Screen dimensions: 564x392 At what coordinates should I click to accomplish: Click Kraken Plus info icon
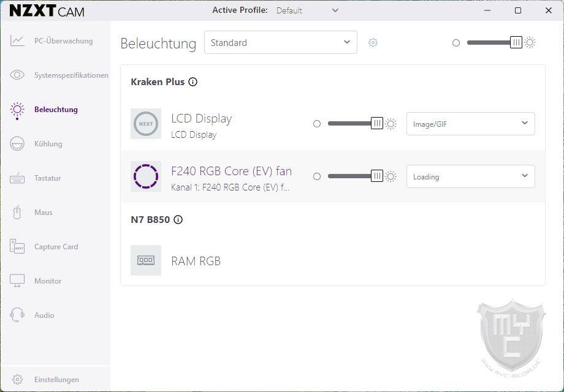192,82
